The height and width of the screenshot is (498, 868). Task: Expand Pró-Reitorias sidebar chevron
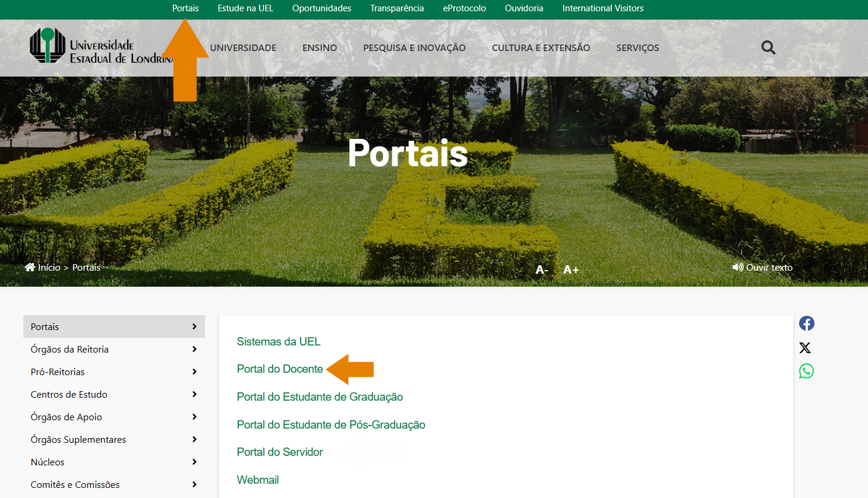click(x=194, y=372)
